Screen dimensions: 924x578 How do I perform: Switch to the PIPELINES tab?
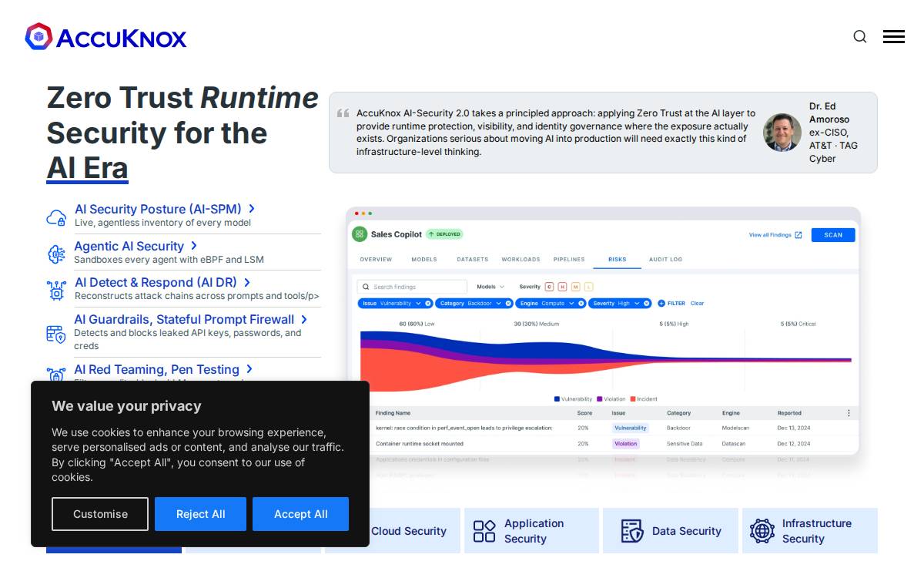(569, 260)
